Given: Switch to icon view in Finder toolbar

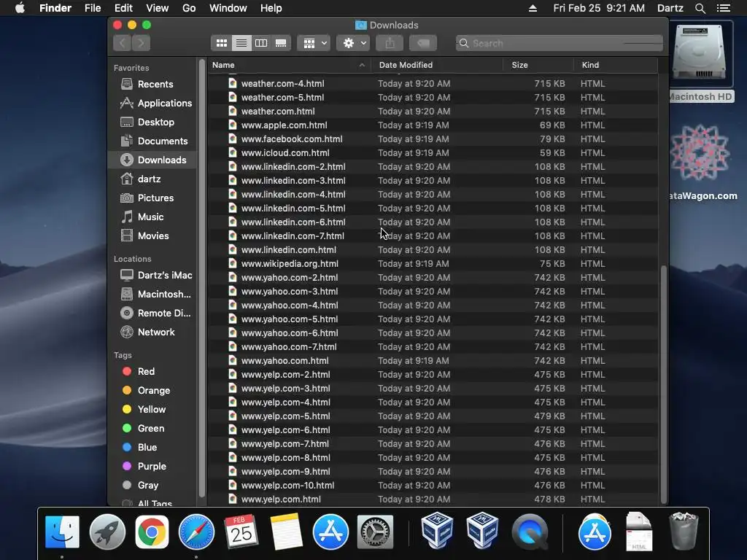Looking at the screenshot, I should pos(222,43).
